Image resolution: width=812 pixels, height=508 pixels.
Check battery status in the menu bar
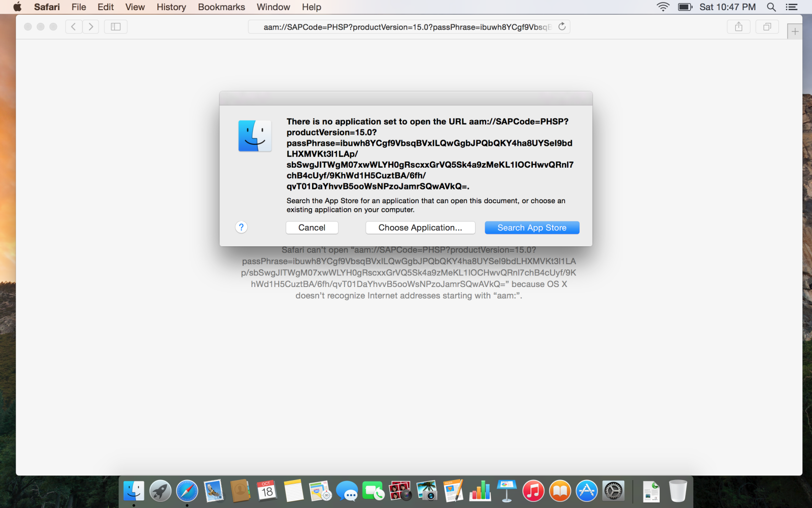coord(685,7)
